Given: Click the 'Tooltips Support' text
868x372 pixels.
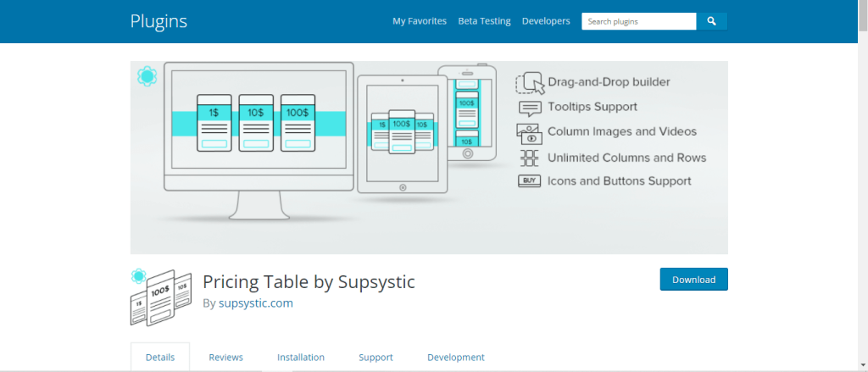Looking at the screenshot, I should (593, 107).
